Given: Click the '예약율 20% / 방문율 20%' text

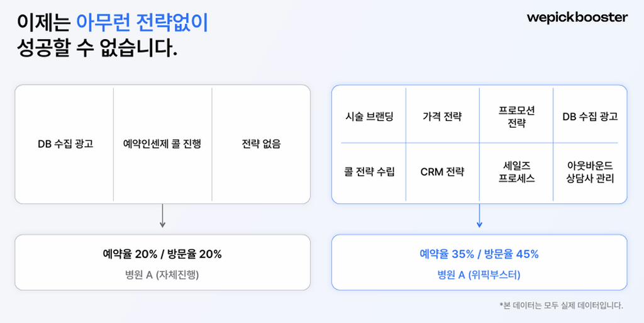Looking at the screenshot, I should [x=162, y=254].
